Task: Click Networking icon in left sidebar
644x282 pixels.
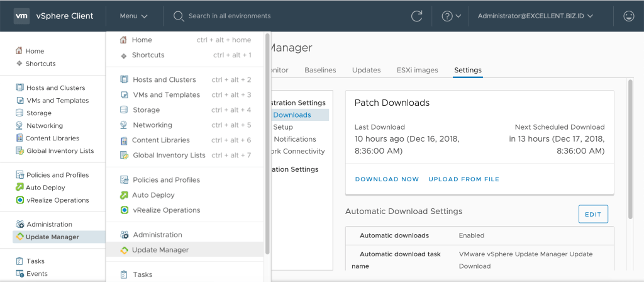Action: [19, 125]
